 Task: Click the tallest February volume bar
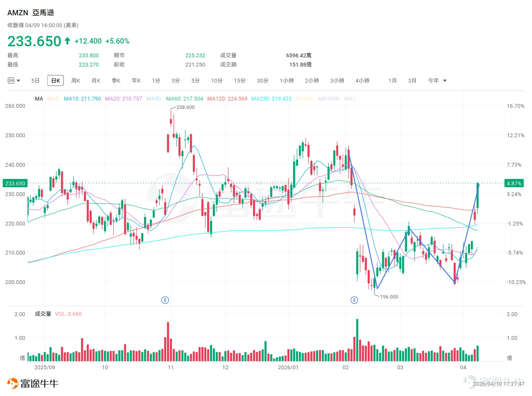click(x=357, y=340)
